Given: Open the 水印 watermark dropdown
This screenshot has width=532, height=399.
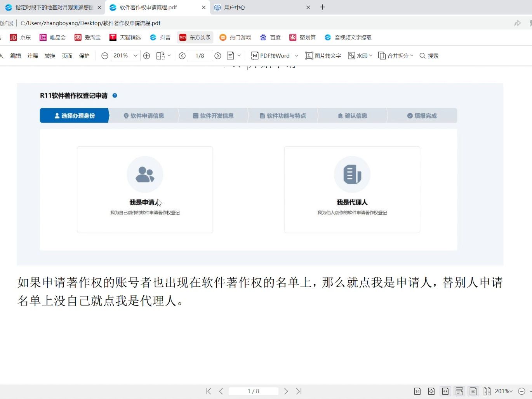Looking at the screenshot, I should point(360,56).
